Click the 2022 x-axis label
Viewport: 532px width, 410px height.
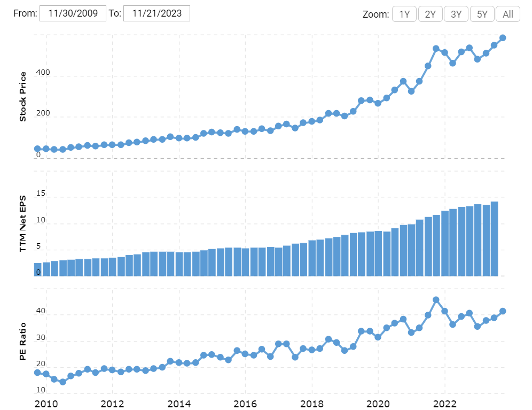[x=444, y=403]
